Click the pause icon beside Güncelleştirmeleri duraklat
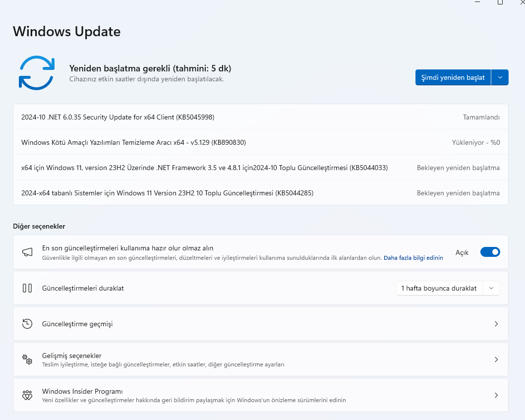This screenshot has height=420, width=525. 27,288
